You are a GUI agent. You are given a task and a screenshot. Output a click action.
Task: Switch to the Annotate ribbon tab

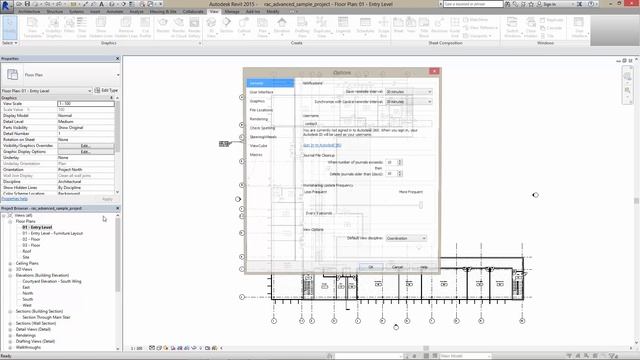click(x=115, y=11)
